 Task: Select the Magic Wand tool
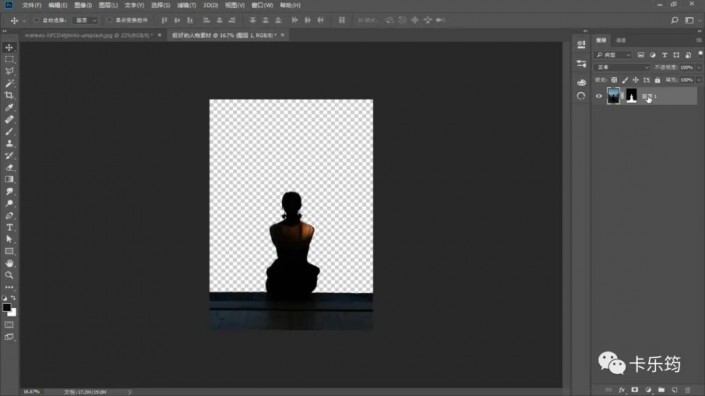[9, 83]
